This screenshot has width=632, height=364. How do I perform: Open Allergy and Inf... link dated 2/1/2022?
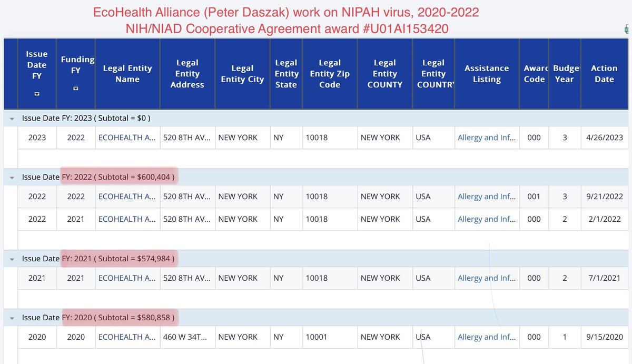tap(487, 219)
